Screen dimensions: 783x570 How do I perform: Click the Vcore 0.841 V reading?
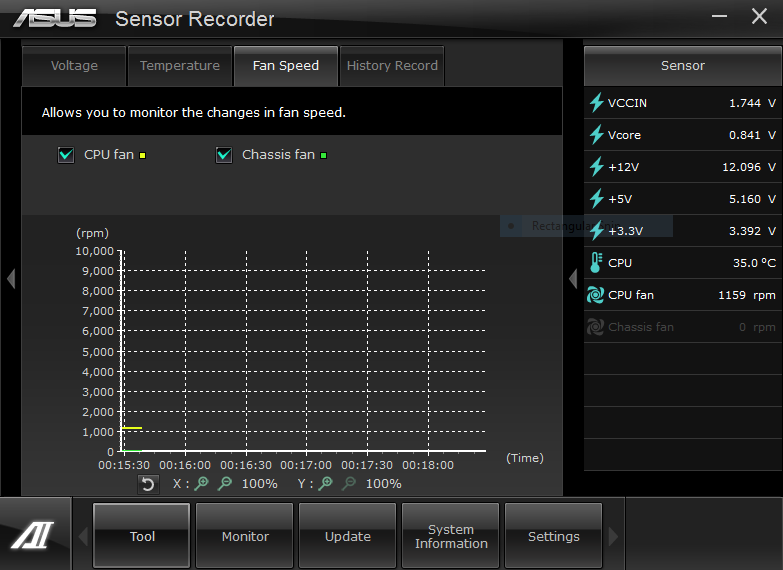752,135
